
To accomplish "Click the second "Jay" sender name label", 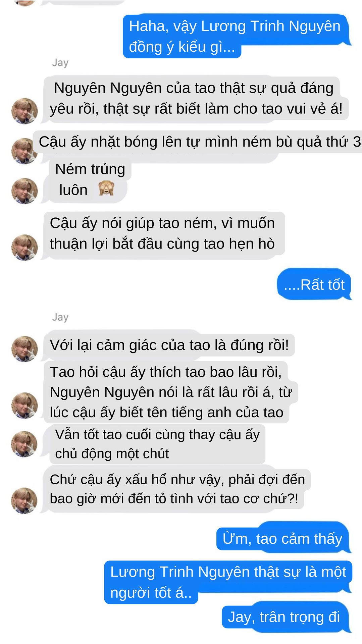I will click(x=60, y=317).
